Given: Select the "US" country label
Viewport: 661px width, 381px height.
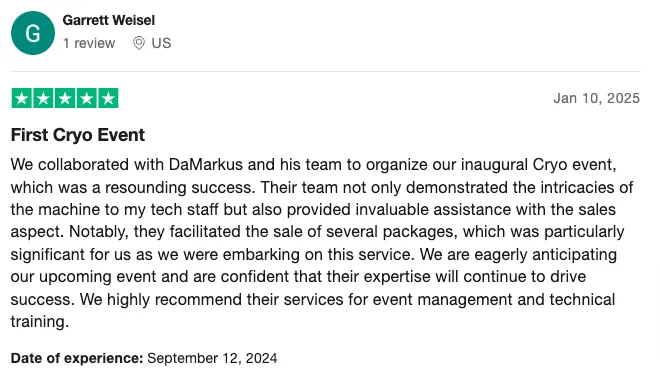Looking at the screenshot, I should 161,43.
